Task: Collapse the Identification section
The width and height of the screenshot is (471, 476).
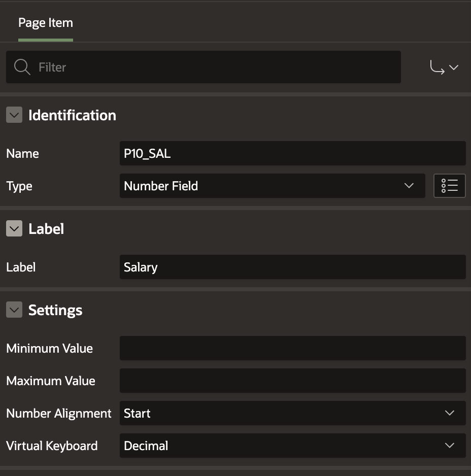Action: [14, 115]
